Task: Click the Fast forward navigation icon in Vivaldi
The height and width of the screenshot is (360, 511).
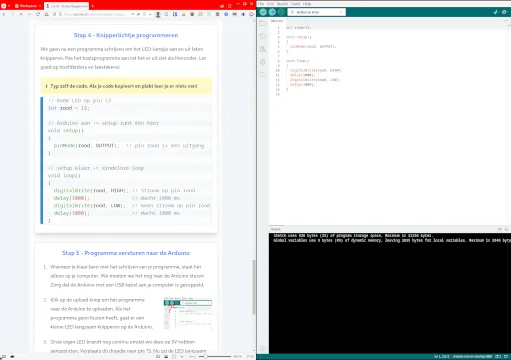Action: 29,14
